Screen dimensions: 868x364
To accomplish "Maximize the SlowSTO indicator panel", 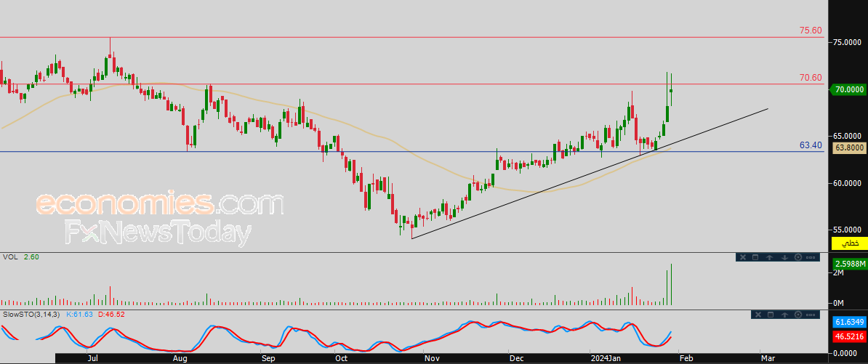I will (x=771, y=315).
